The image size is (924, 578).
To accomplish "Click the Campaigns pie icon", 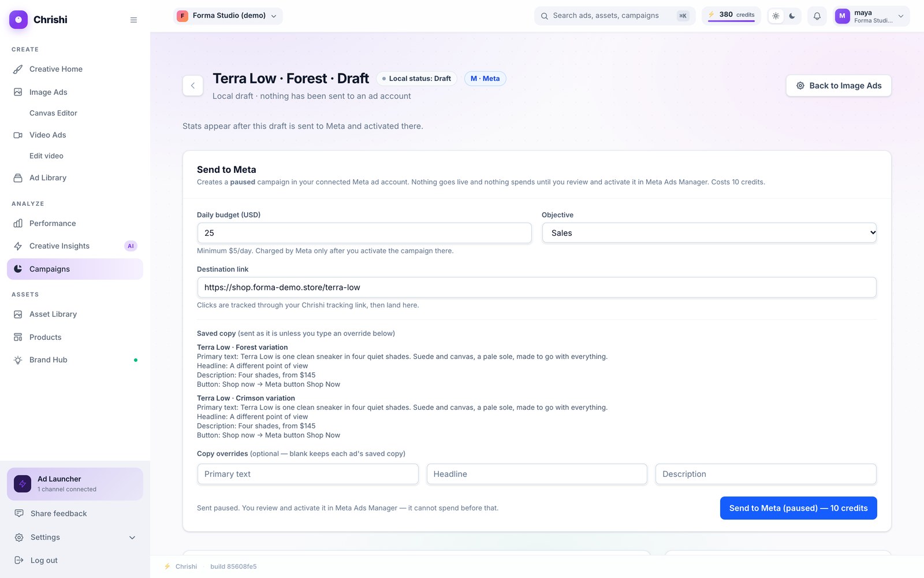I will (x=18, y=269).
